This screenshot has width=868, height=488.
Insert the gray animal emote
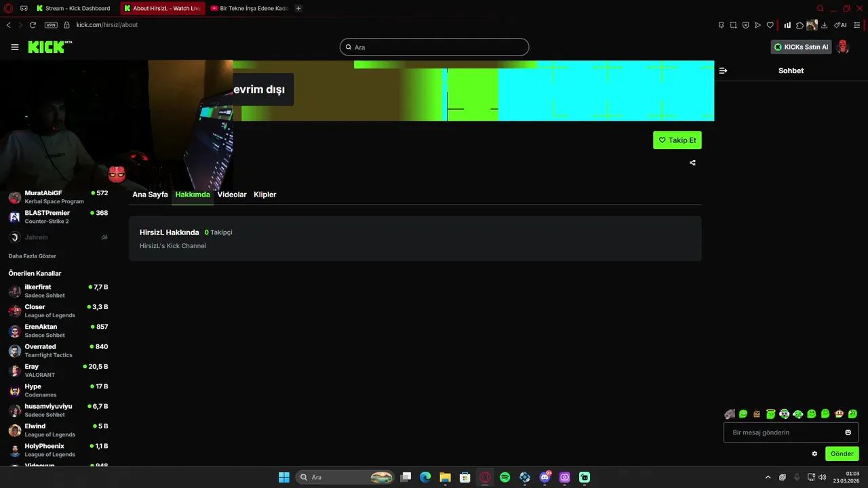730,414
